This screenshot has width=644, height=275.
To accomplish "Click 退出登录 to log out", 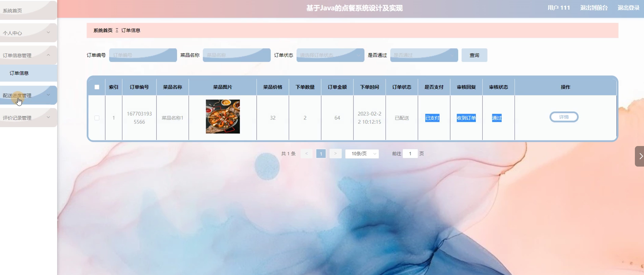I will (628, 8).
